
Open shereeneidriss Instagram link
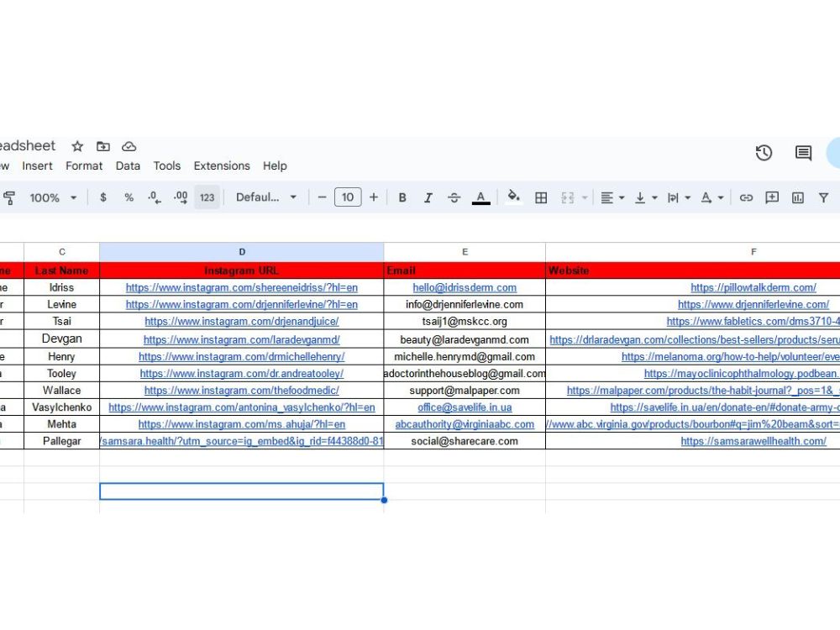242,287
